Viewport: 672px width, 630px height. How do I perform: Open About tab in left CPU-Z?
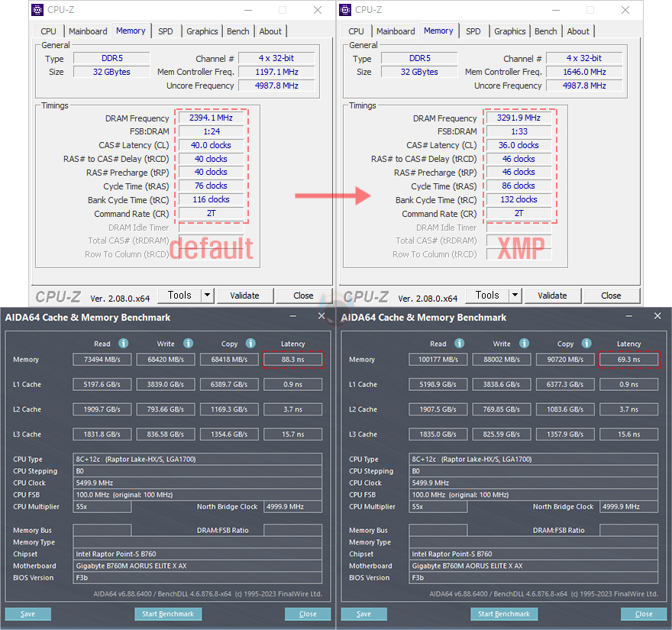point(270,31)
